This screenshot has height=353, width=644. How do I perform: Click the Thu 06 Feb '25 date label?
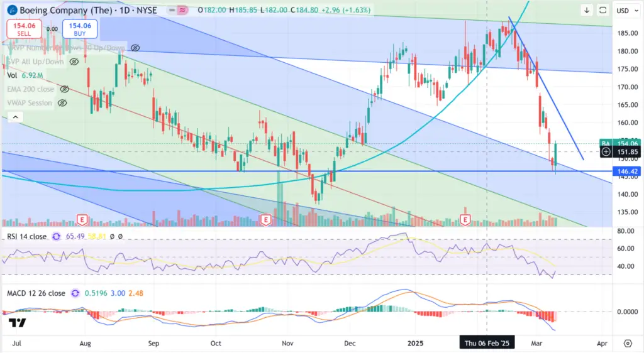tap(487, 343)
